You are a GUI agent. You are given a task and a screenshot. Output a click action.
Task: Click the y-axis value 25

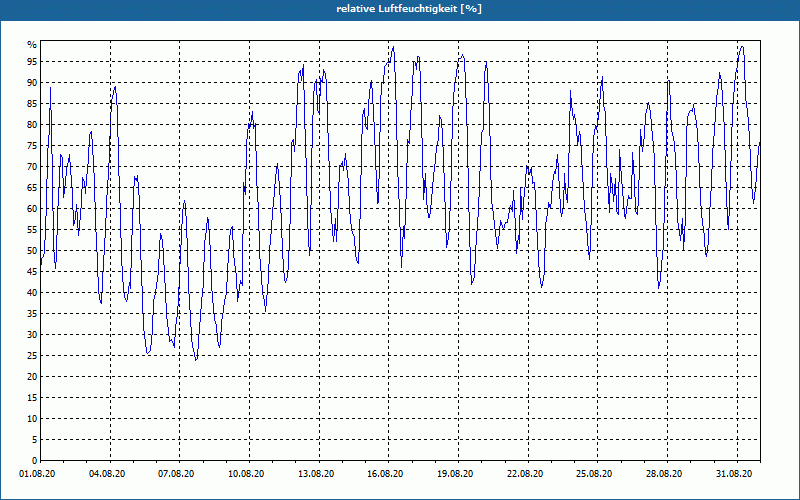(32, 356)
